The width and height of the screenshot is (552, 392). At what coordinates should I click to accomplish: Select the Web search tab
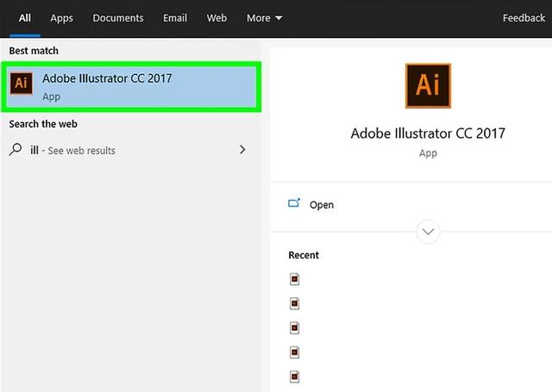coord(217,18)
